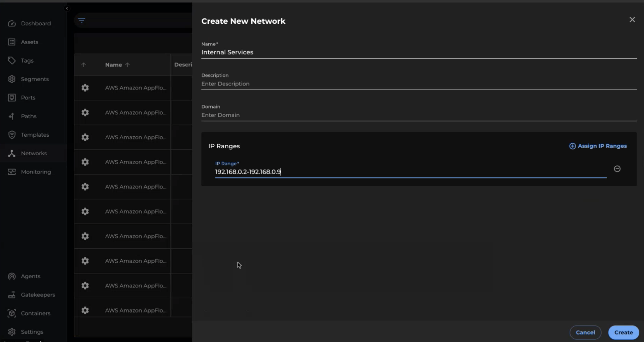Click the Assign IP Ranges link
The height and width of the screenshot is (342, 644).
[598, 146]
